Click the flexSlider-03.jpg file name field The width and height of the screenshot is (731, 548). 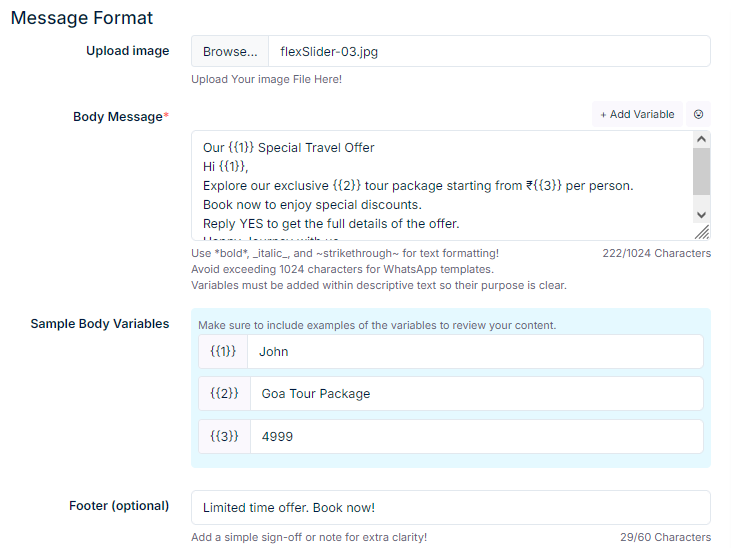[489, 51]
